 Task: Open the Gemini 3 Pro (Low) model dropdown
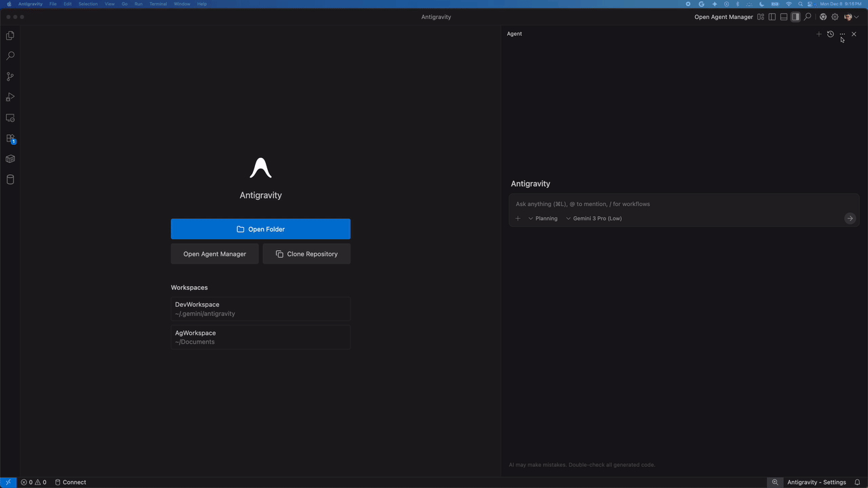point(593,218)
